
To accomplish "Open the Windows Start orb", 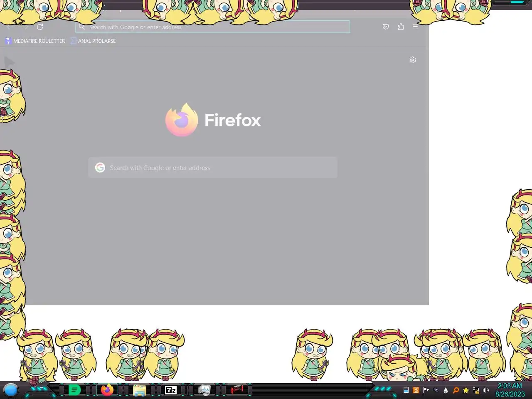I will (11, 390).
